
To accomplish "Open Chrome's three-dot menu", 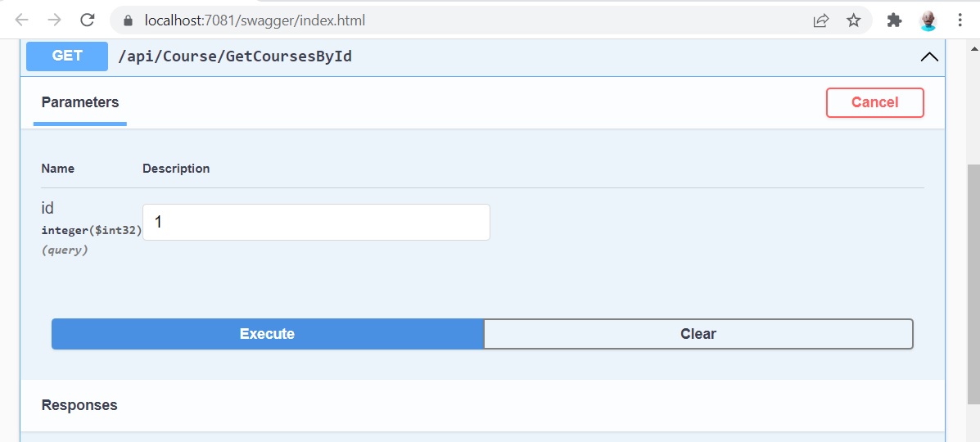I will point(960,20).
